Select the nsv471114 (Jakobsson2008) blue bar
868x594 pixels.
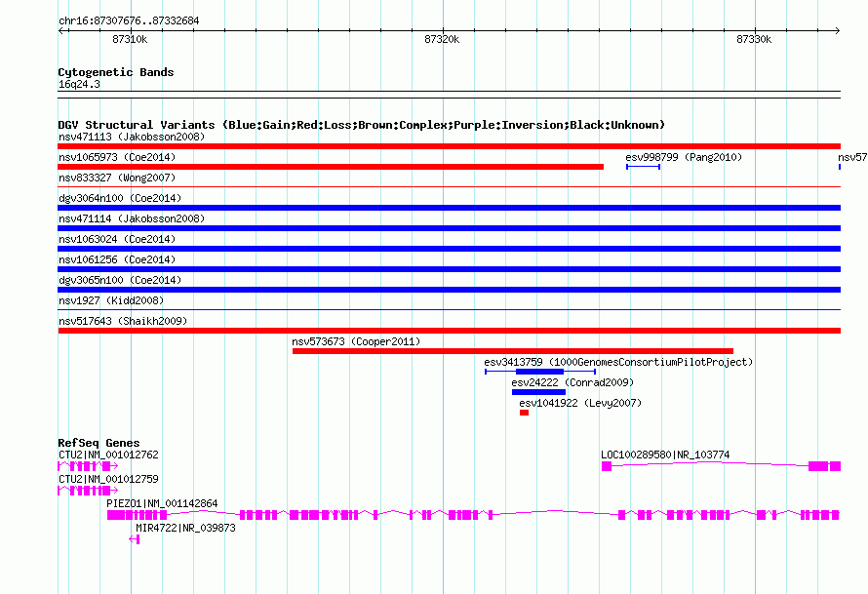[x=449, y=228]
